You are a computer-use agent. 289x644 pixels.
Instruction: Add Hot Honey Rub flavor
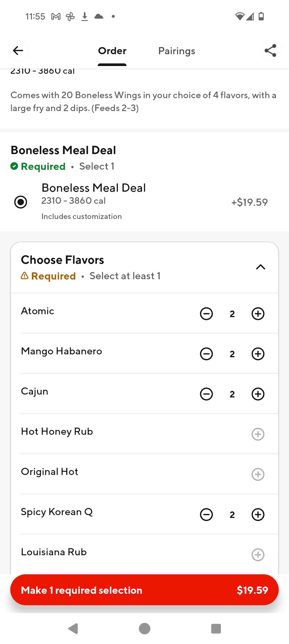tap(258, 434)
